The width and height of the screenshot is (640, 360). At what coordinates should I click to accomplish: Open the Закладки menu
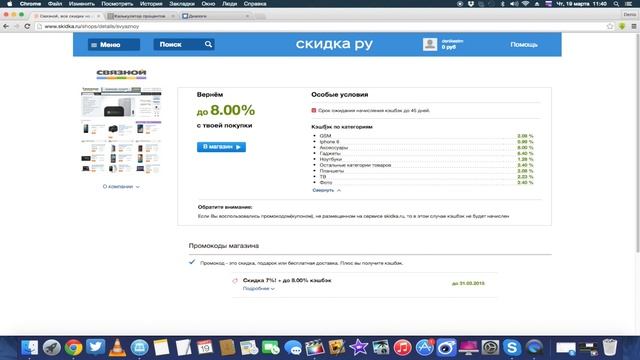coord(182,4)
